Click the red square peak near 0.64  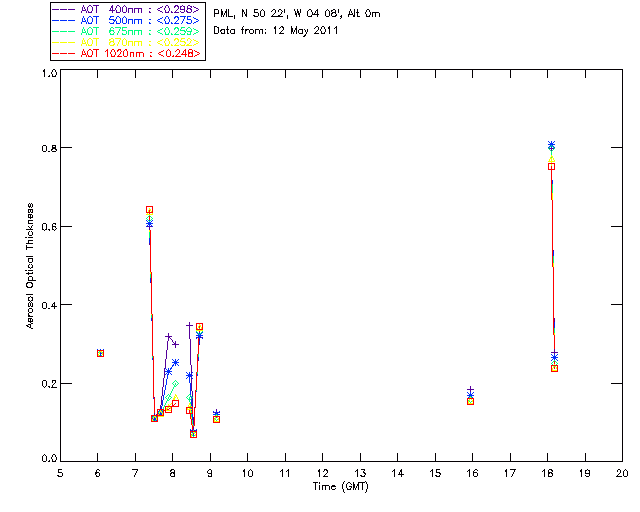[x=149, y=209]
